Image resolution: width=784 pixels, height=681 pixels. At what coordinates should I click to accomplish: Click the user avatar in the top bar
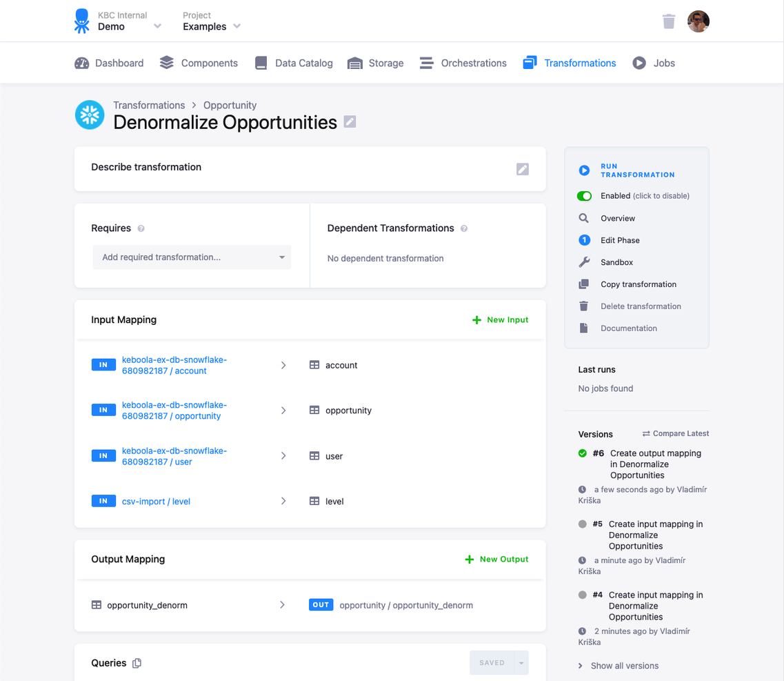coord(698,21)
